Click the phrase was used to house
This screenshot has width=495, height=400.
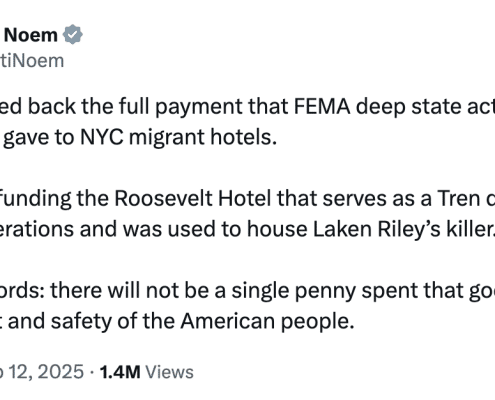click(215, 229)
